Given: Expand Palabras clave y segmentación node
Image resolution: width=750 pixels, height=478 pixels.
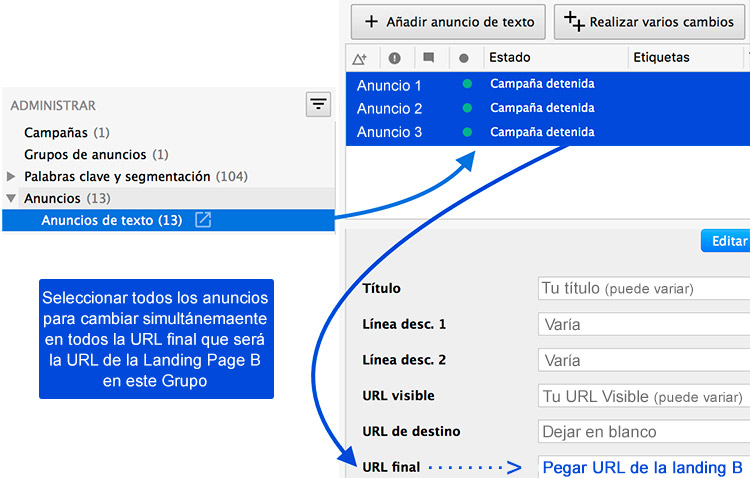Looking at the screenshot, I should [11, 176].
